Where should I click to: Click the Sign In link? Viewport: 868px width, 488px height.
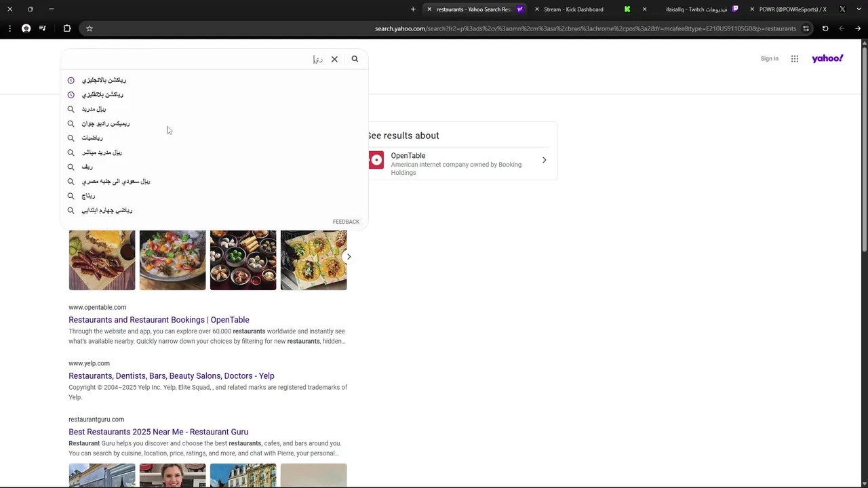point(769,59)
